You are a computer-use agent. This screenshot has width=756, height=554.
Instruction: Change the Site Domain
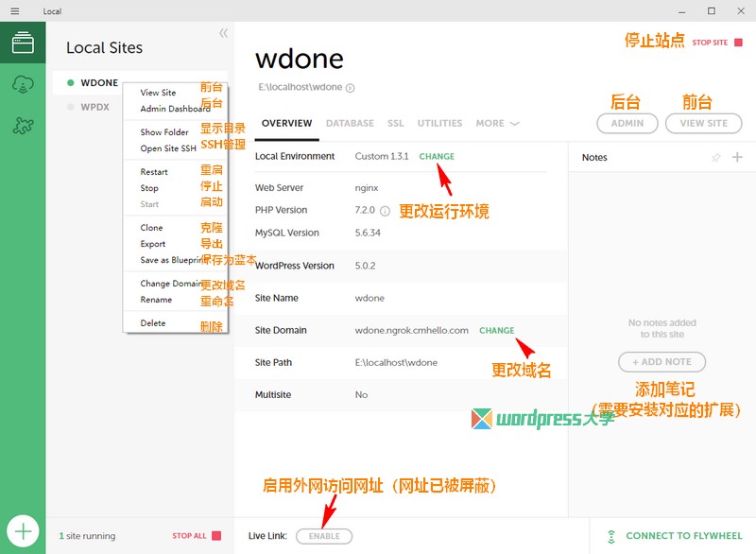click(497, 330)
